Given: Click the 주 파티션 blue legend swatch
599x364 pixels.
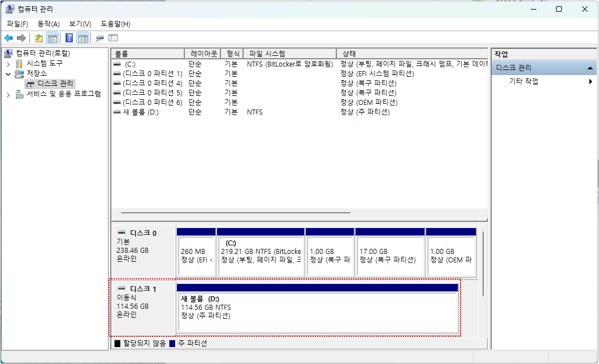Looking at the screenshot, I should pyautogui.click(x=172, y=343).
